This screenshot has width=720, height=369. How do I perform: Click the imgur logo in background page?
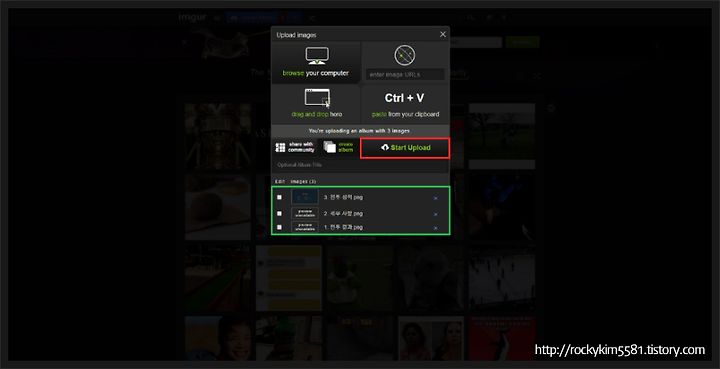pos(193,17)
